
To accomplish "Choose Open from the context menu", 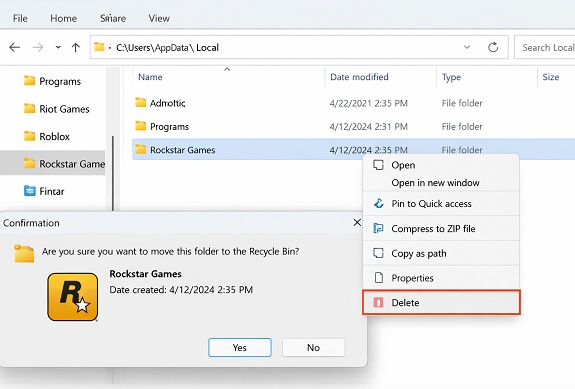I will pyautogui.click(x=441, y=165).
